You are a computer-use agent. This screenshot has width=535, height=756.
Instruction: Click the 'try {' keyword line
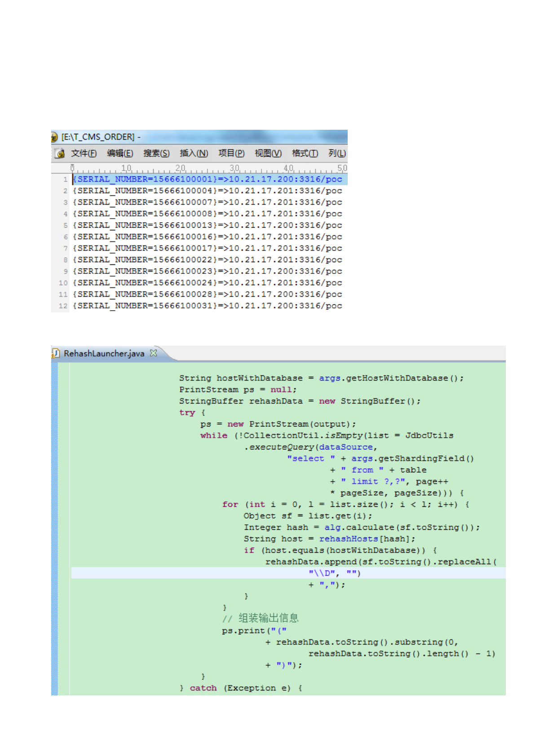coord(192,413)
